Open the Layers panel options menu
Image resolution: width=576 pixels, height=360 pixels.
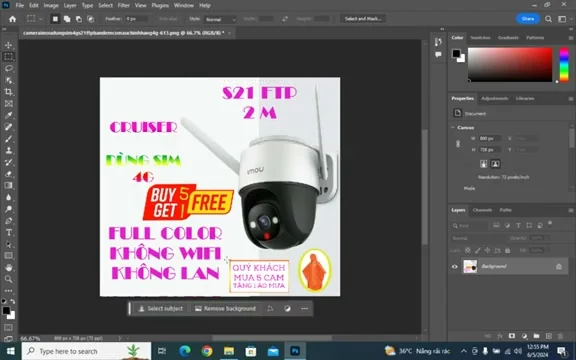570,210
